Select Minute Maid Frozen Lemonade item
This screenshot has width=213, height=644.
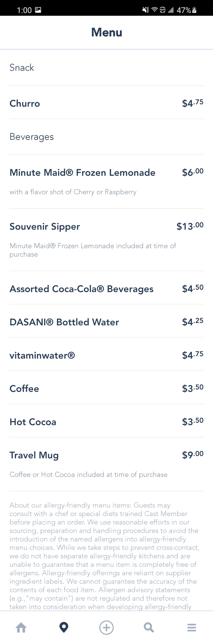tap(82, 173)
